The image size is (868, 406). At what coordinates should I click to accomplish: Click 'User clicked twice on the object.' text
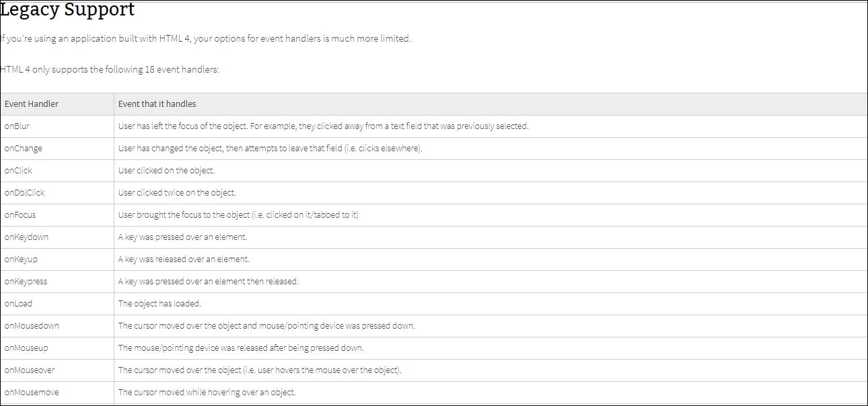coord(177,192)
